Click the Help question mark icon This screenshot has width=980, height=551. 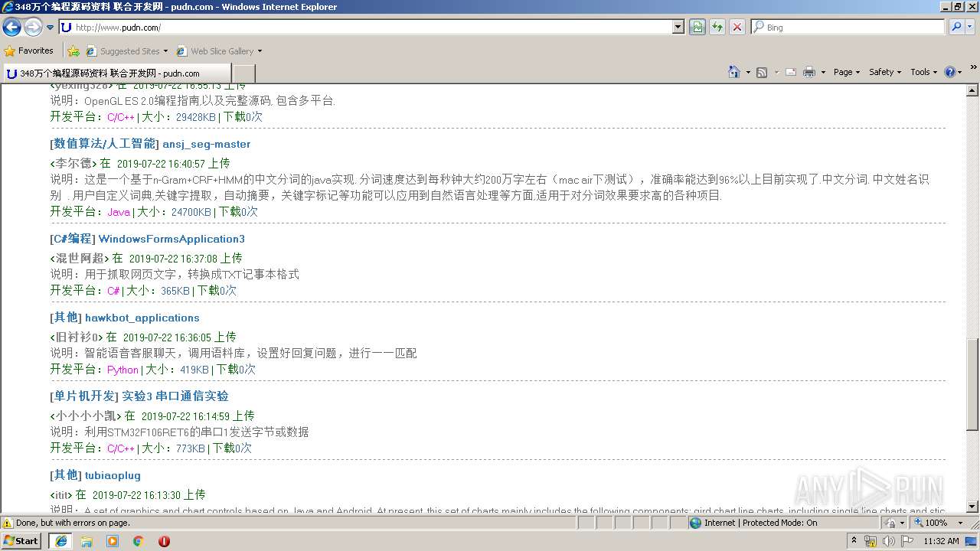[950, 72]
